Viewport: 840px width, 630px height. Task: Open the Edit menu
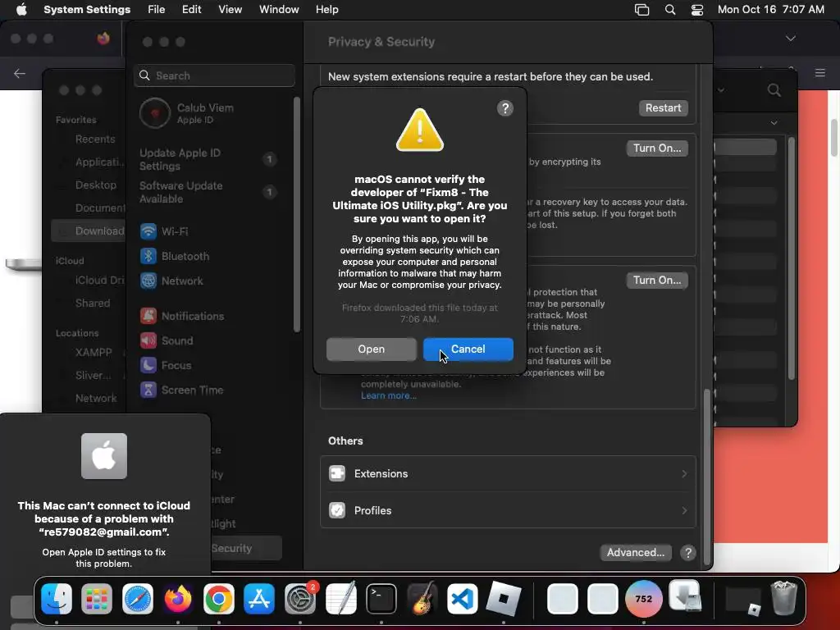191,10
